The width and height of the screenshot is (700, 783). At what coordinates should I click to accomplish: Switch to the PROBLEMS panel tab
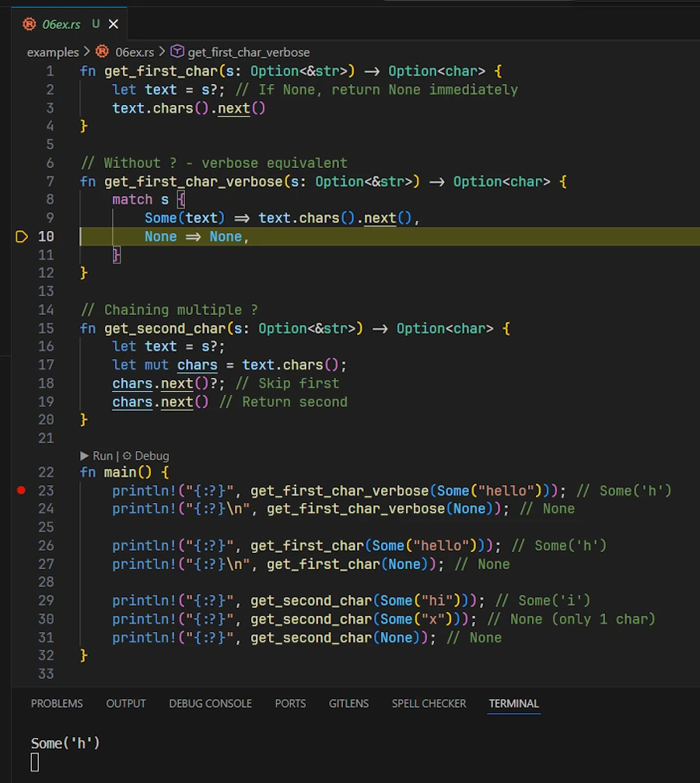tap(57, 703)
